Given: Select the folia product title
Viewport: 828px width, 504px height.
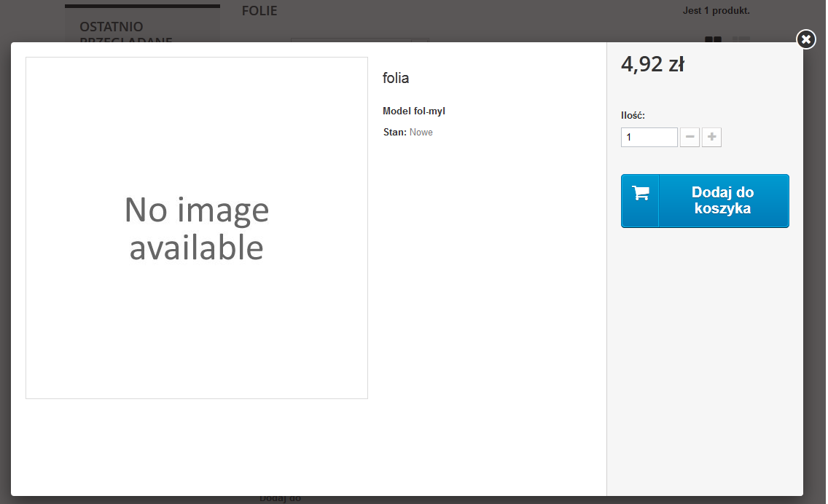Looking at the screenshot, I should 396,78.
